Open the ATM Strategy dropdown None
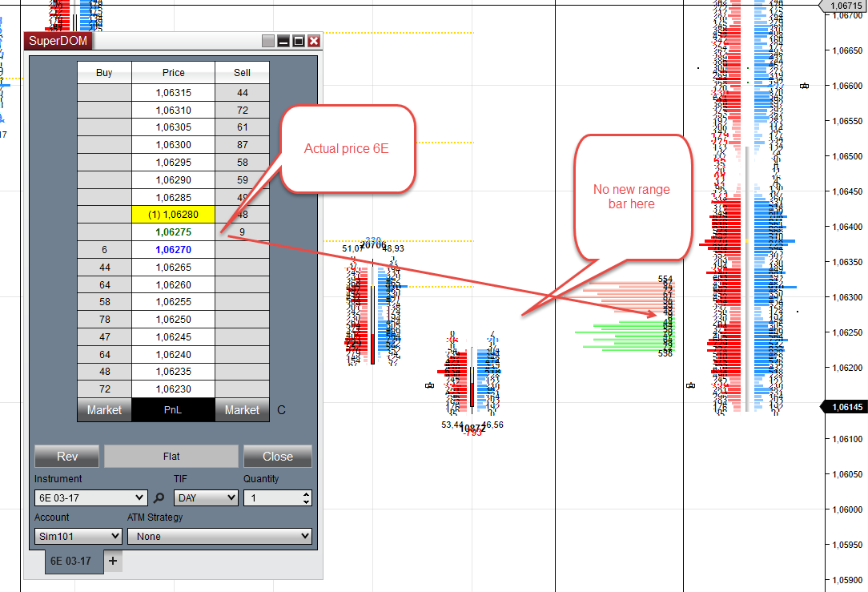Viewport: 868px width, 592px height. point(219,536)
